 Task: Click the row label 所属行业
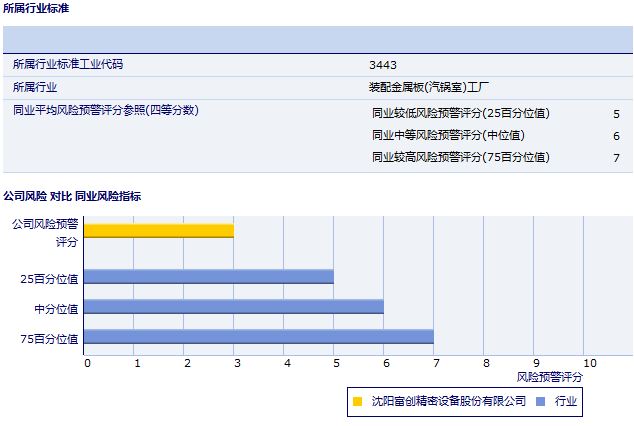35,87
